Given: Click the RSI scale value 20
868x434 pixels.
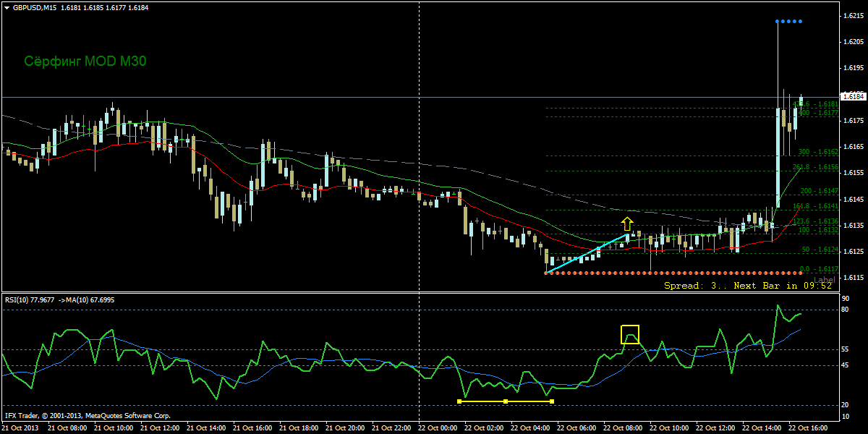Looking at the screenshot, I should point(846,405).
